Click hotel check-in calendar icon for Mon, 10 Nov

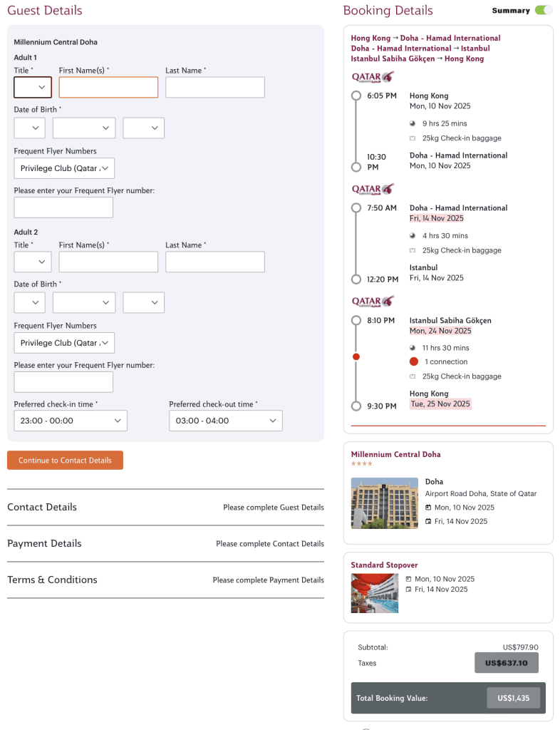point(428,508)
